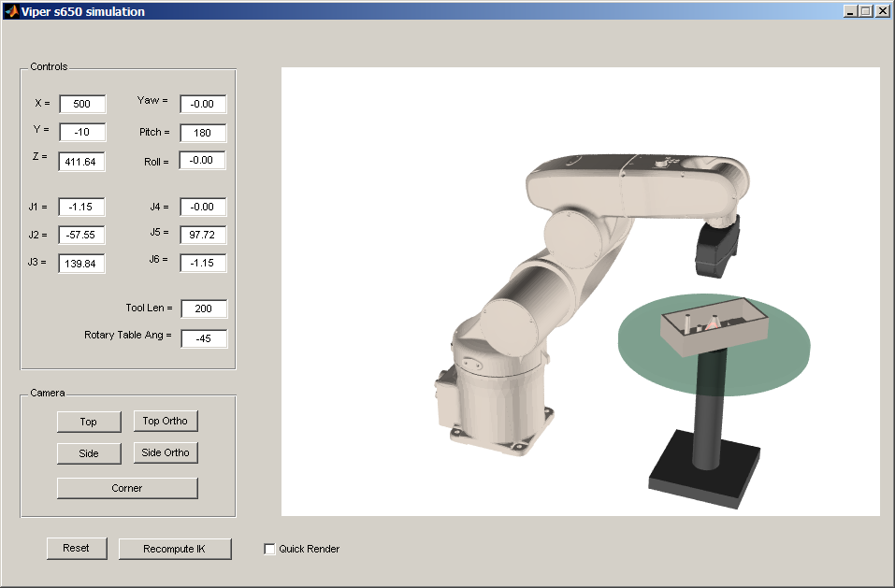
Task: Click the MATLAB icon in the title bar
Action: point(11,11)
